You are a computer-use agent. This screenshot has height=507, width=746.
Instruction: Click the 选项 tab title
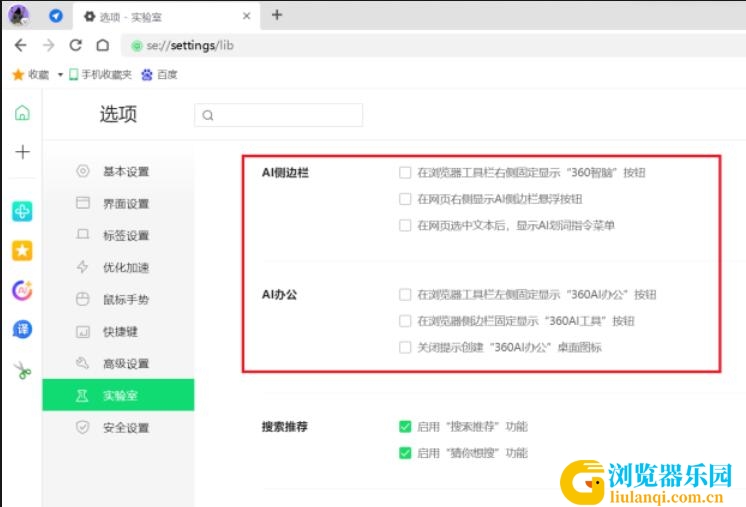coord(130,17)
